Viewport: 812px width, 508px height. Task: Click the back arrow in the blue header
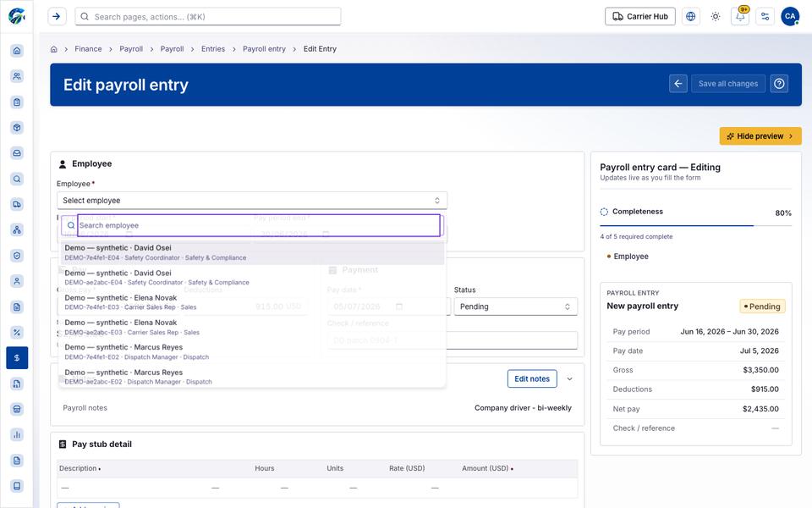coord(678,84)
